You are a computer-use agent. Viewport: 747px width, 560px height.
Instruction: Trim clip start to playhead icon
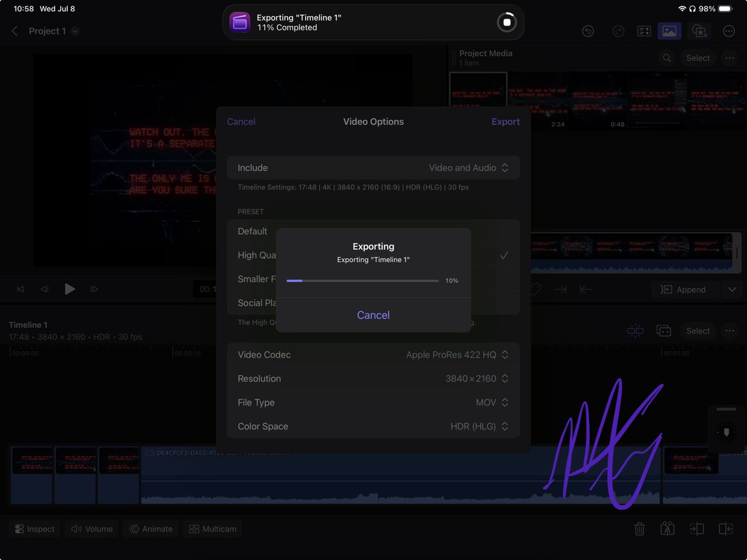pyautogui.click(x=697, y=529)
